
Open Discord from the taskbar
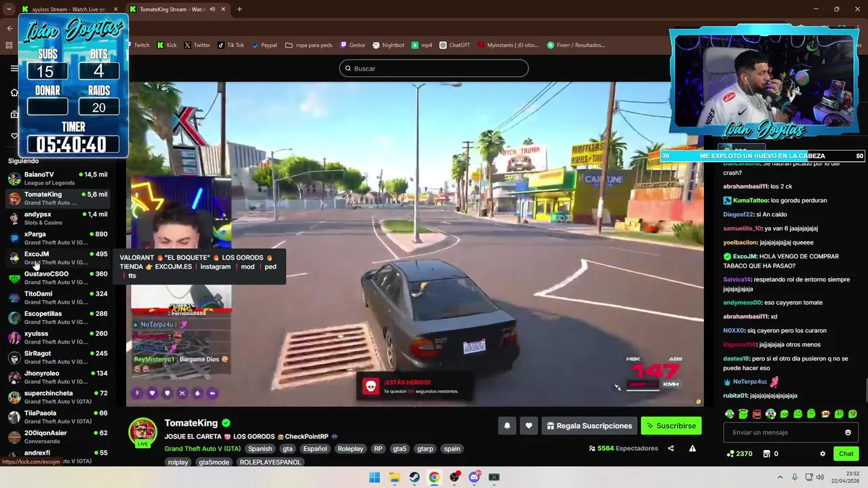click(x=474, y=477)
